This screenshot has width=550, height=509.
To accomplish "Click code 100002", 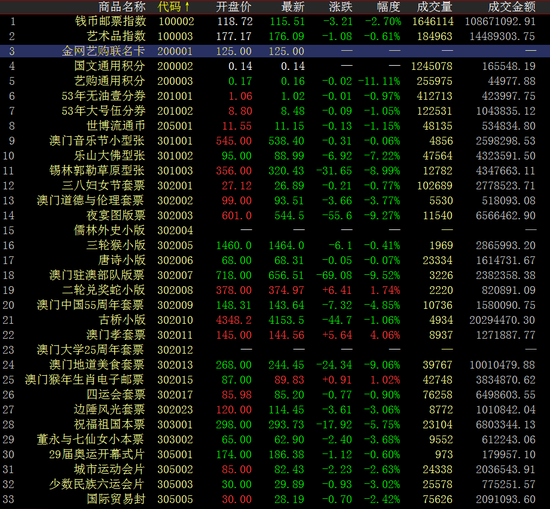I will 176,21.
